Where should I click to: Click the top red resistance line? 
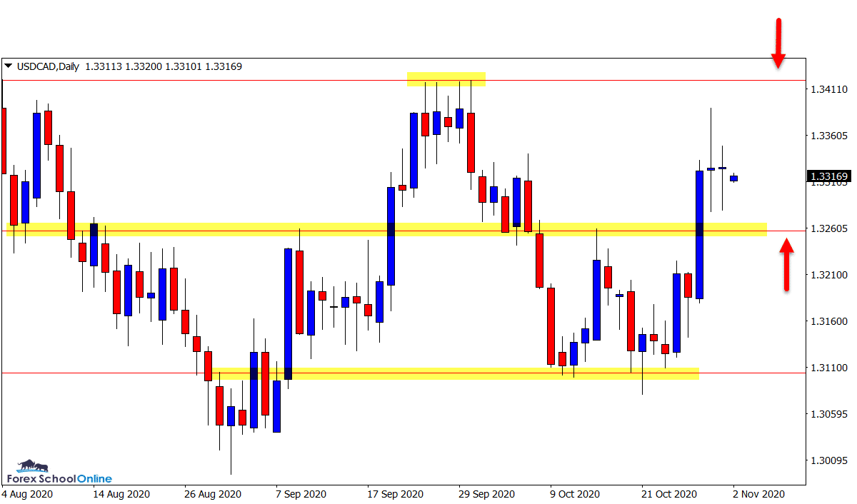(x=607, y=81)
